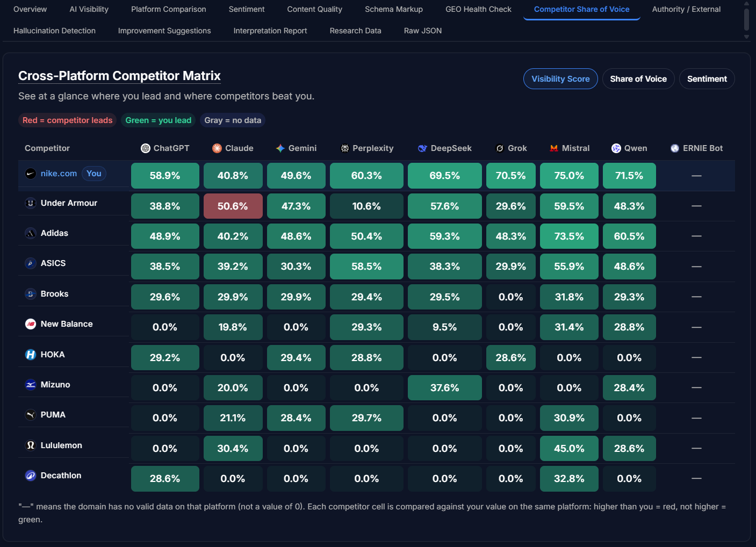Switch to the Raw JSON tab
The height and width of the screenshot is (547, 756).
(x=423, y=31)
